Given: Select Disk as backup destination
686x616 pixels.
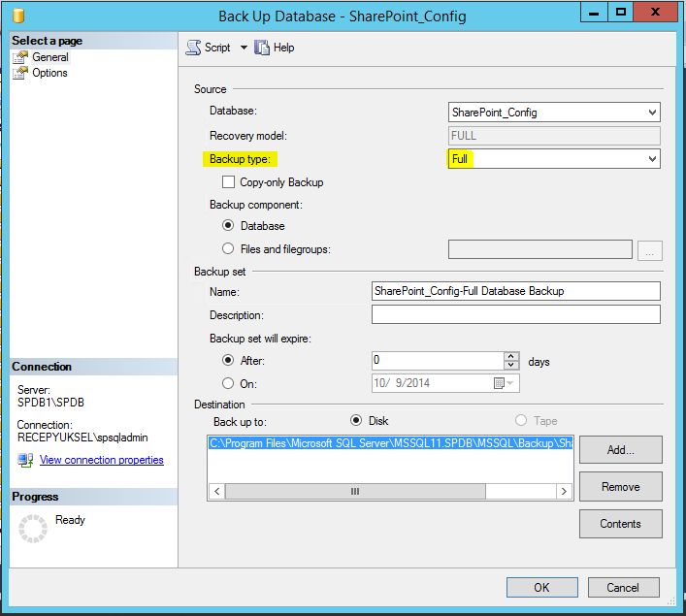Looking at the screenshot, I should 356,420.
